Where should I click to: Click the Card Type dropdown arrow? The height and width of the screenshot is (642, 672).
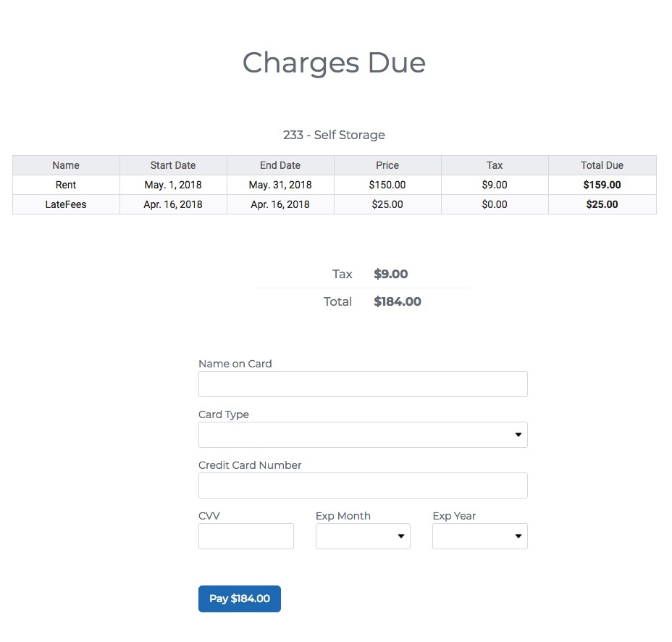pos(517,435)
